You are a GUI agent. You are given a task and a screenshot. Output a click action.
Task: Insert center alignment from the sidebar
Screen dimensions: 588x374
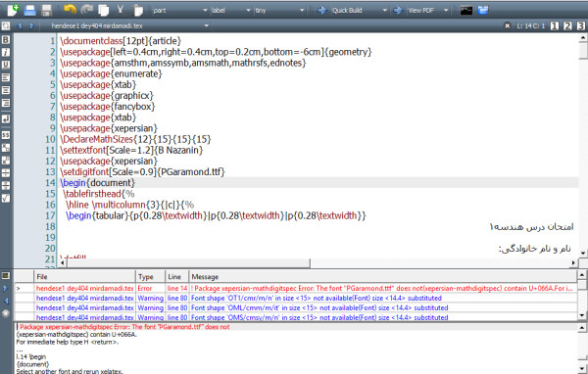6,90
